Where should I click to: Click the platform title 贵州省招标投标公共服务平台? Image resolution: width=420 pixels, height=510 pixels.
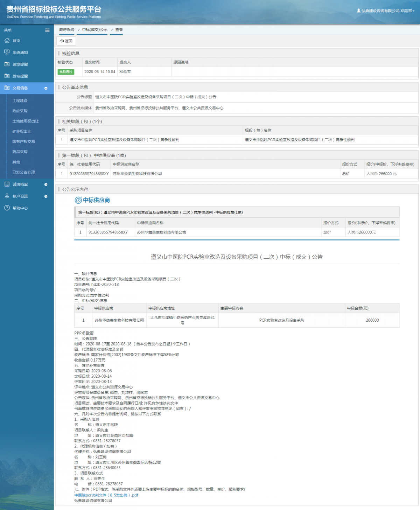pyautogui.click(x=54, y=9)
